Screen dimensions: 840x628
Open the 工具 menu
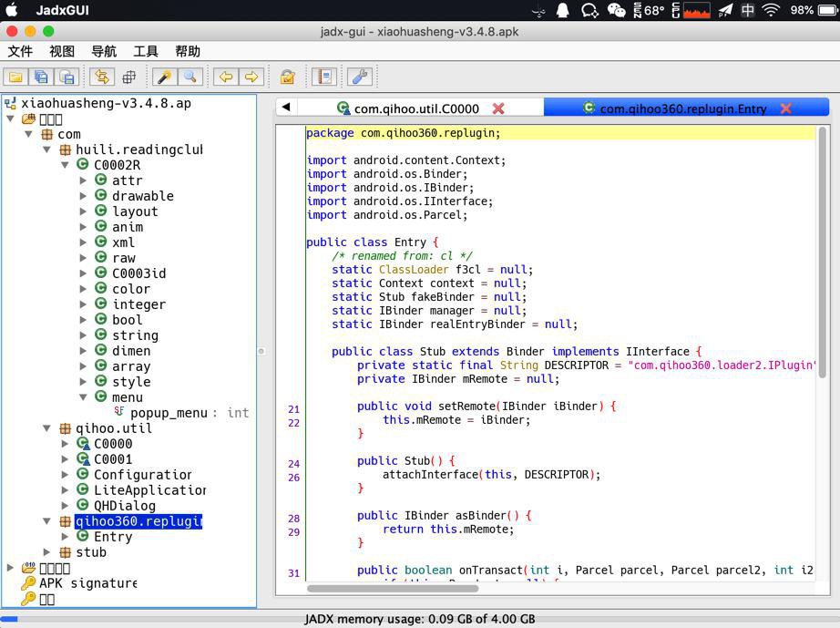145,51
